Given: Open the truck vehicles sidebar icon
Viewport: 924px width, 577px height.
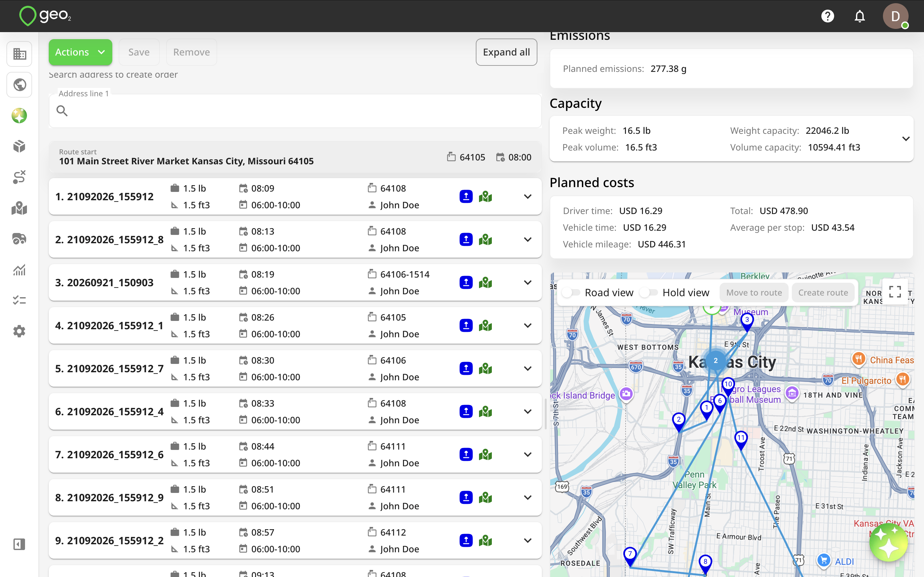Looking at the screenshot, I should (19, 239).
